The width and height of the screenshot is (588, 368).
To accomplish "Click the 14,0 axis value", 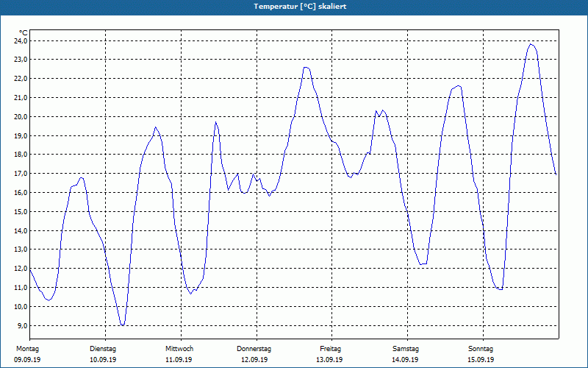I will coord(21,230).
